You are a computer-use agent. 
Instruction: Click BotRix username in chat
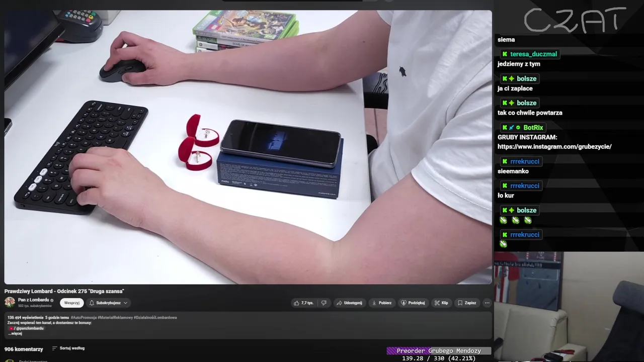(533, 128)
